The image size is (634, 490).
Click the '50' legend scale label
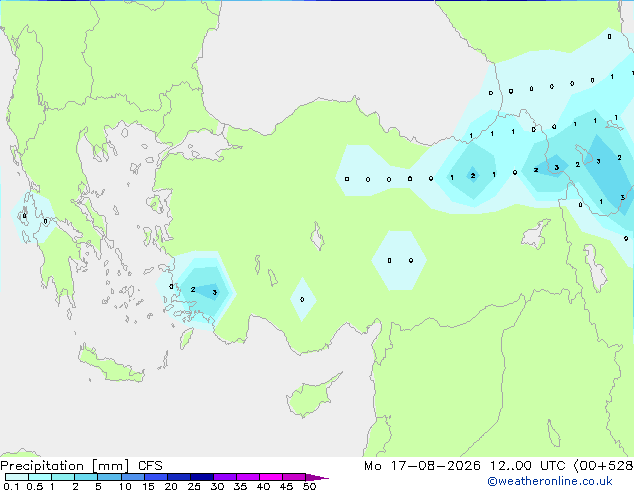pyautogui.click(x=309, y=486)
